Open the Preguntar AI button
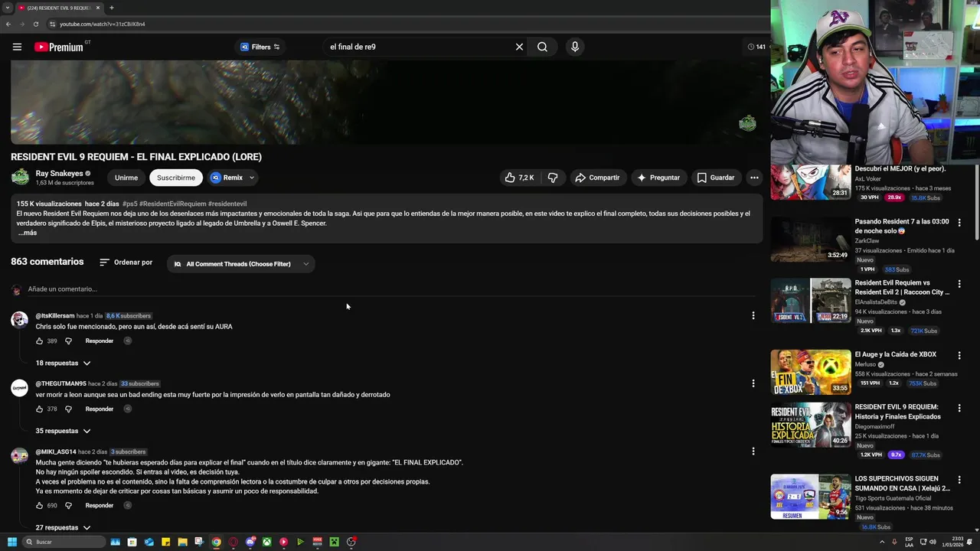The width and height of the screenshot is (980, 551). [x=658, y=178]
